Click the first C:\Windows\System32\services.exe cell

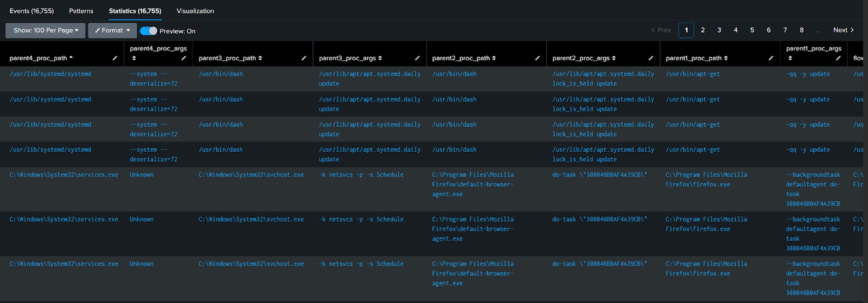point(63,175)
